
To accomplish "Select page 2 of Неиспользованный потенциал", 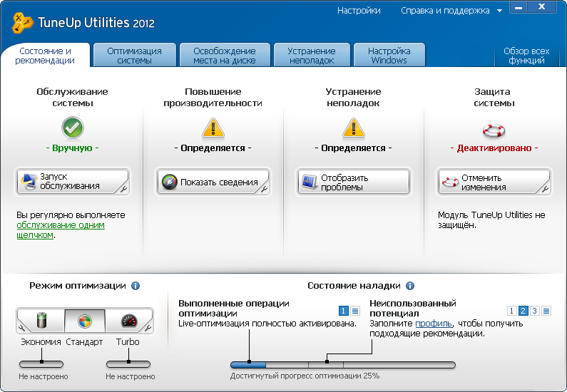I will [x=523, y=311].
